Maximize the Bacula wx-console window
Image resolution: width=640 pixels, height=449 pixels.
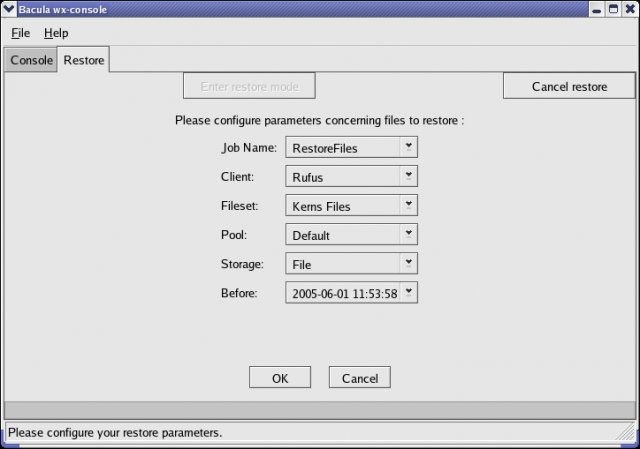point(613,9)
